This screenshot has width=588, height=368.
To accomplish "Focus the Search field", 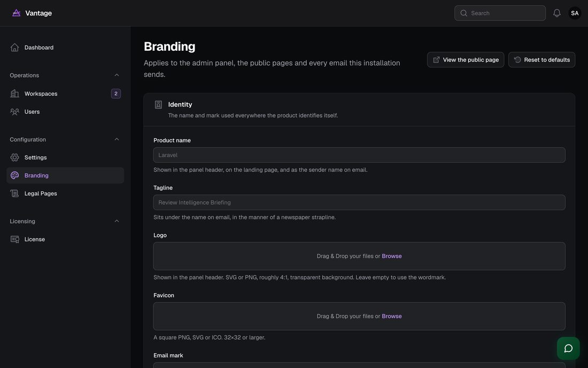I will [x=500, y=13].
